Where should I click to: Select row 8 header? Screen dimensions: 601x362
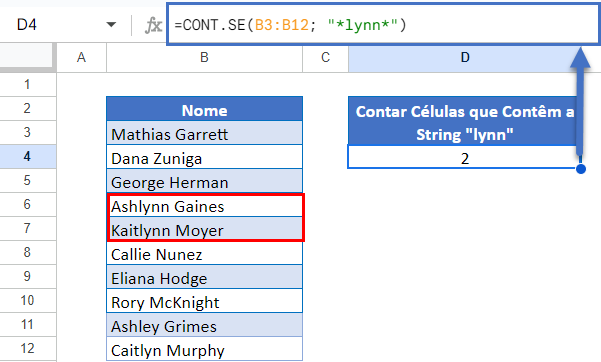(x=28, y=252)
